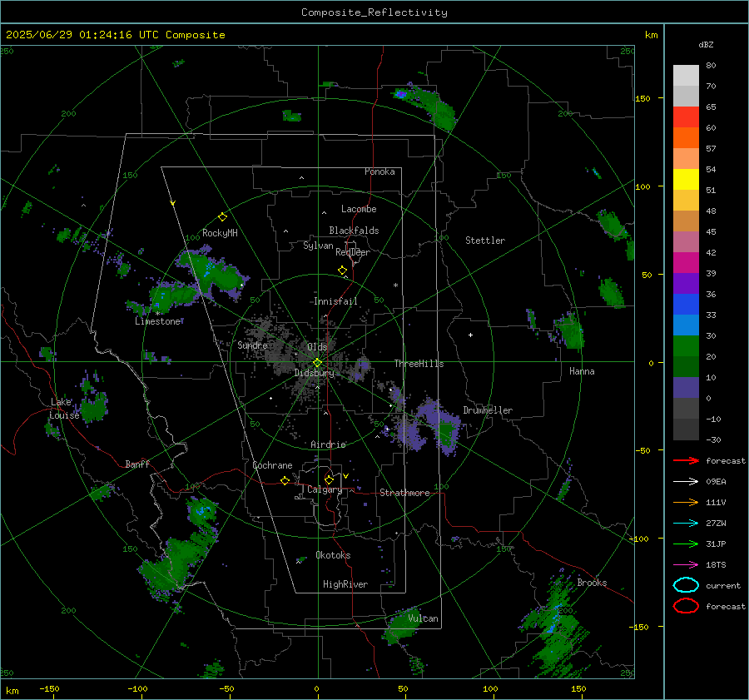Click the yellow radar-site diamond at Didsbury
The width and height of the screenshot is (749, 700).
[317, 363]
